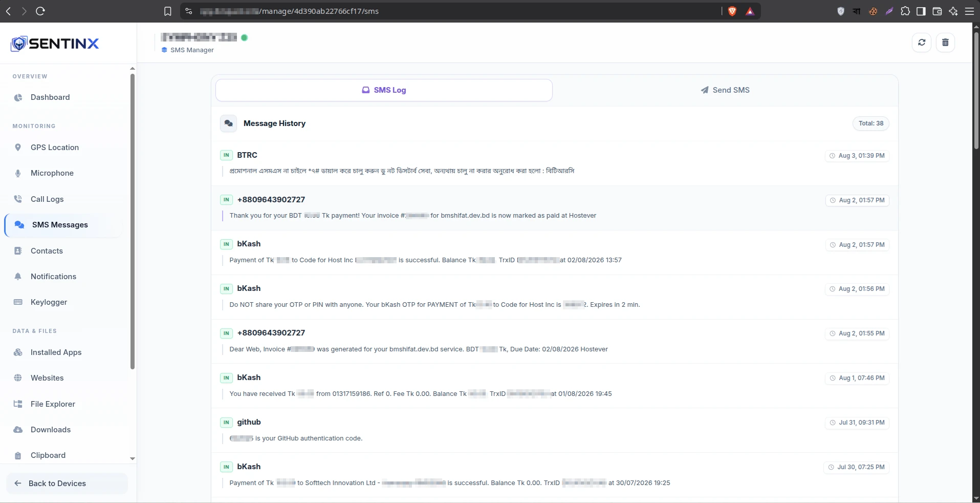Click the sidebar scroll-down arrow
The height and width of the screenshot is (503, 980).
pyautogui.click(x=133, y=459)
